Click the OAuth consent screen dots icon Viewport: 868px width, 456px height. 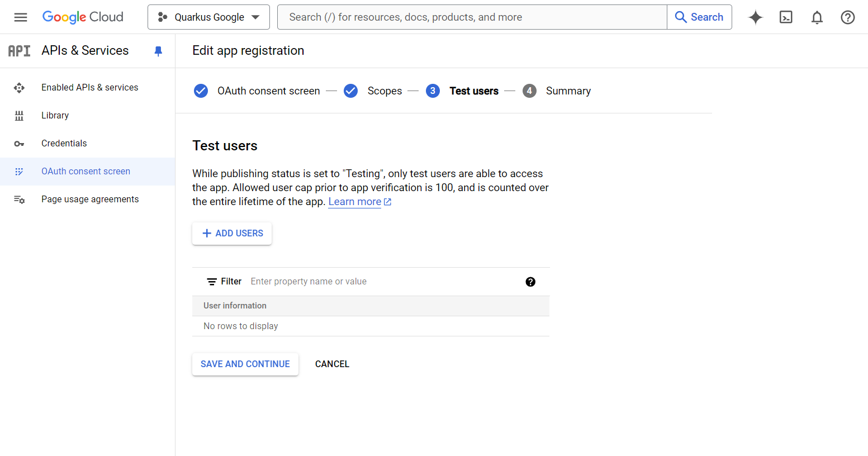(x=19, y=172)
